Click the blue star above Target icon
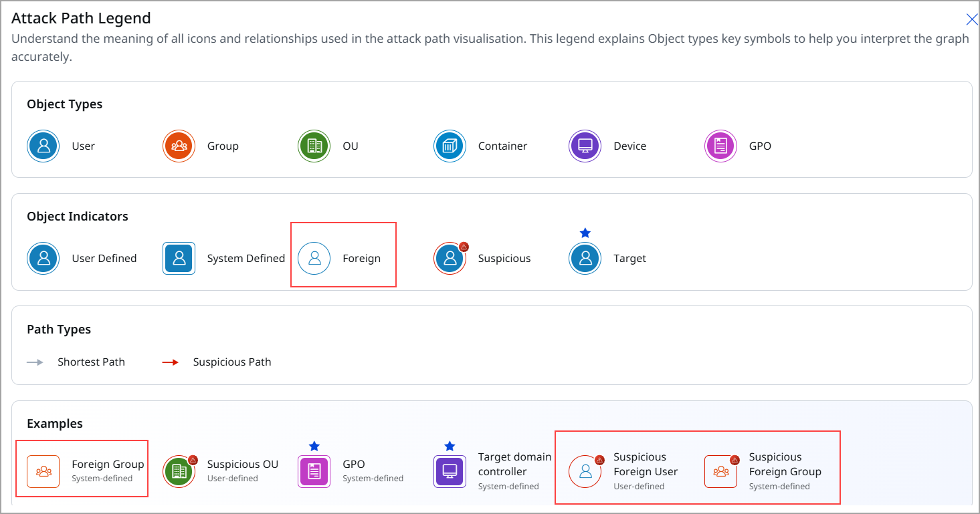Image resolution: width=980 pixels, height=514 pixels. tap(585, 233)
